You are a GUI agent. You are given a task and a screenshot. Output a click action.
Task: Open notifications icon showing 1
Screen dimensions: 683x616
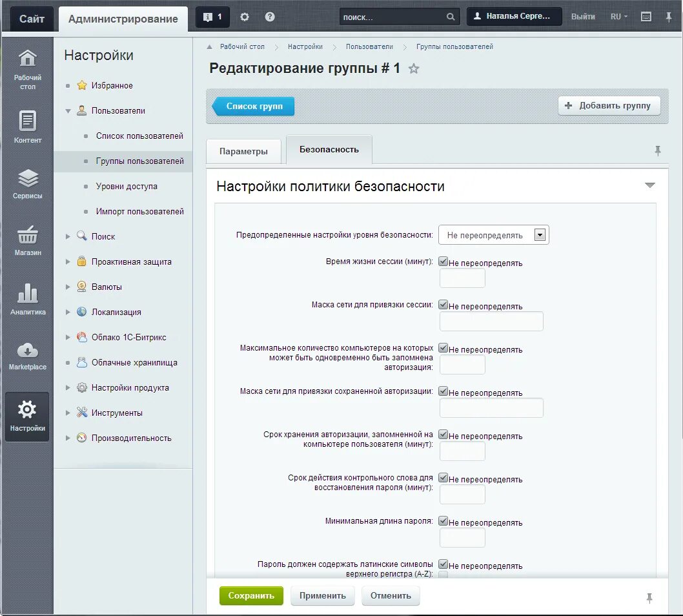click(x=212, y=17)
